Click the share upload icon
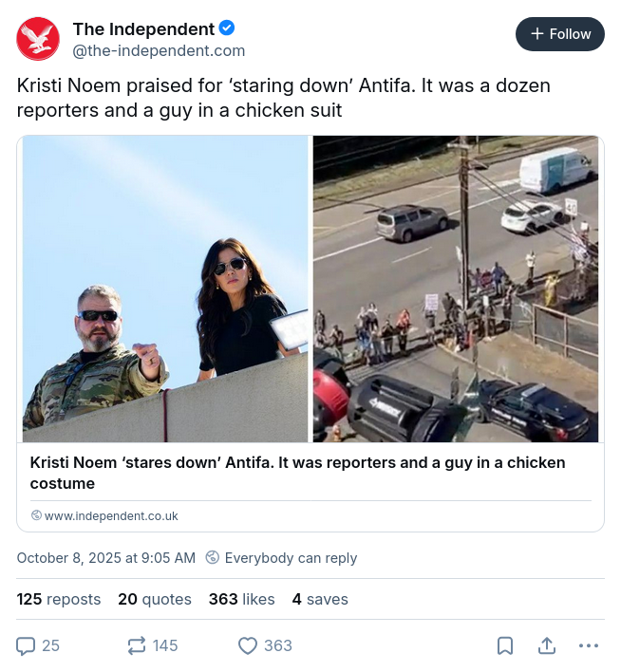The image size is (621, 672). point(547,645)
